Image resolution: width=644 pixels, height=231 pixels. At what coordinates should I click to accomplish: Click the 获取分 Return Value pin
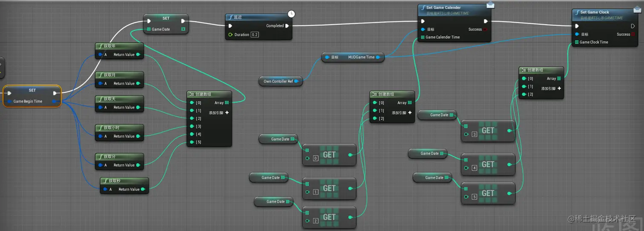[x=138, y=165]
